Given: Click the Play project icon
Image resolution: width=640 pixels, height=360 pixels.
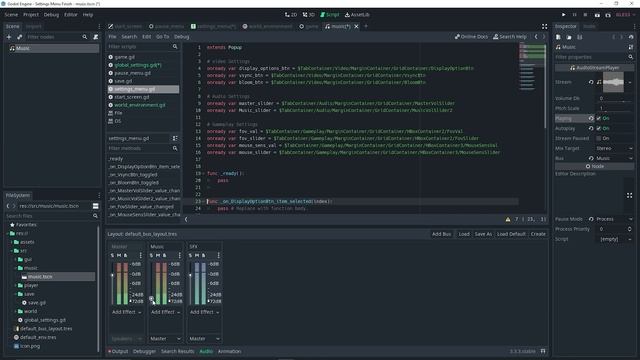Looking at the screenshot, I should coord(564,15).
